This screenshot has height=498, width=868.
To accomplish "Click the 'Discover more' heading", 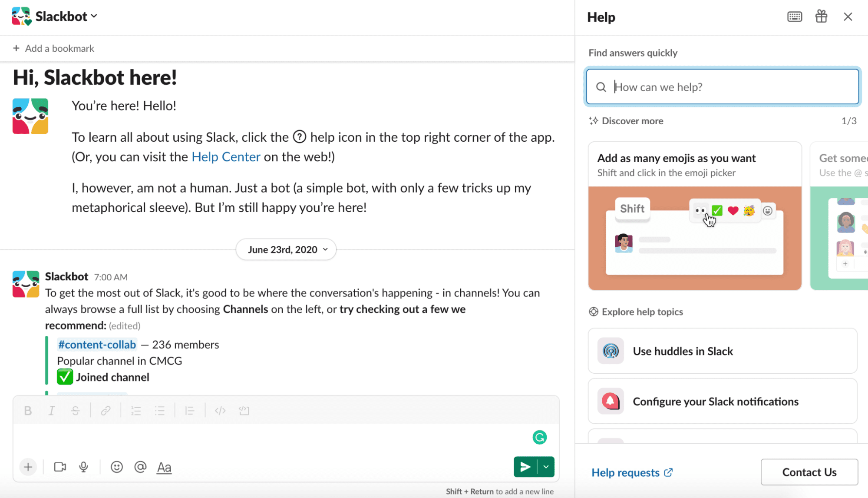I will pyautogui.click(x=632, y=121).
